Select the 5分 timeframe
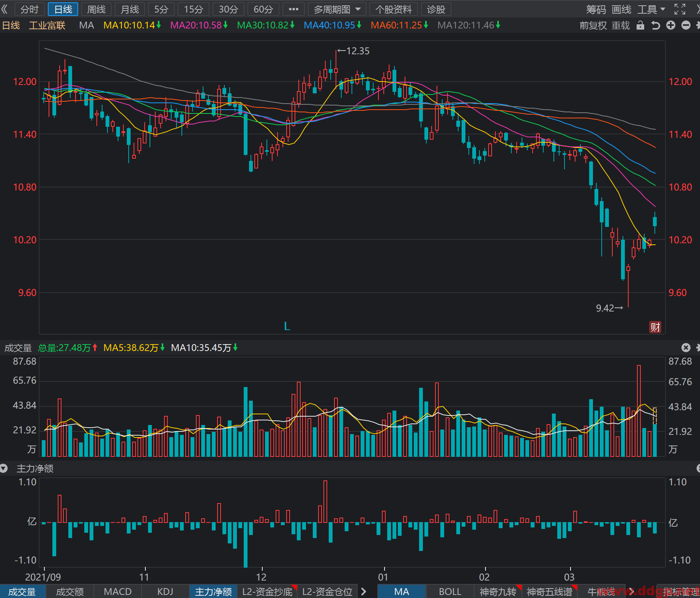Screen dimensions: 700x598 (x=161, y=9)
